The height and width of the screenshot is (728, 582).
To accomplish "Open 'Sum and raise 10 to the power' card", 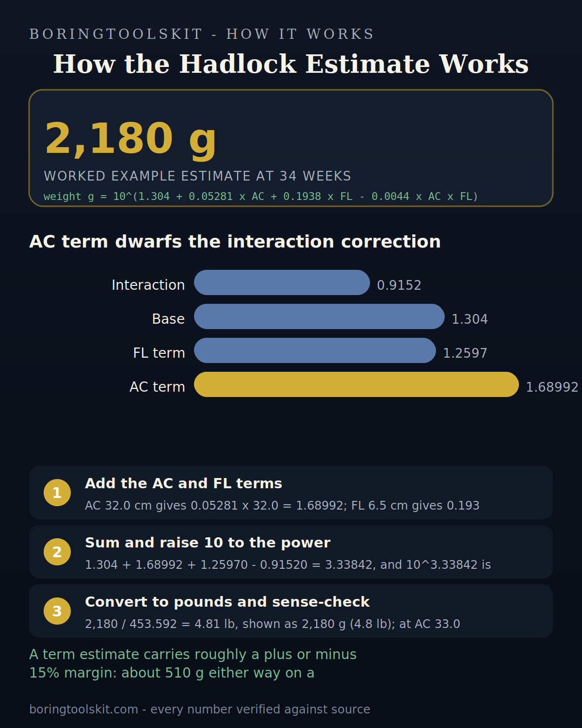I will (x=291, y=552).
